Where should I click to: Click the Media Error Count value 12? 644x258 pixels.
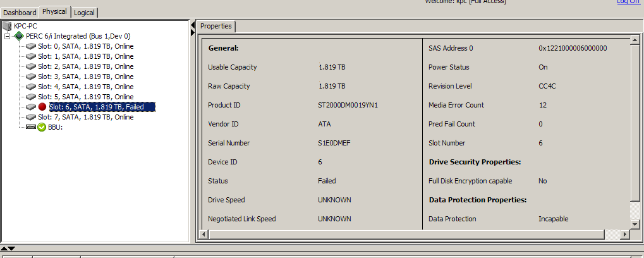[542, 105]
